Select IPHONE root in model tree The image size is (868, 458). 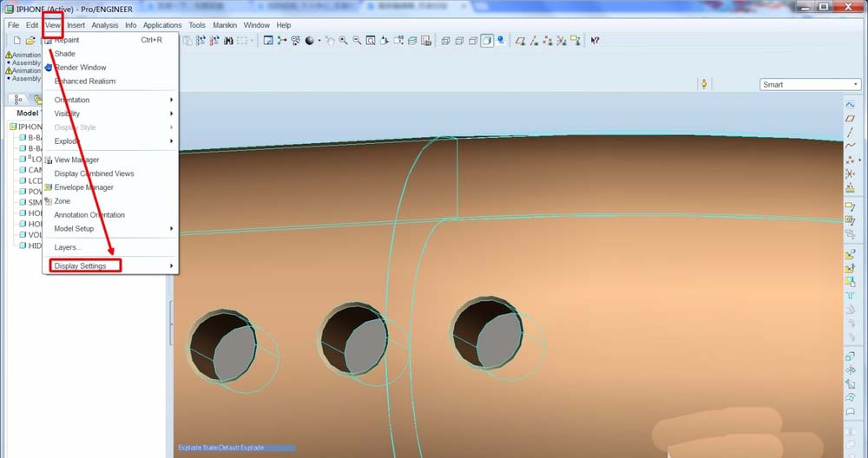[x=25, y=127]
